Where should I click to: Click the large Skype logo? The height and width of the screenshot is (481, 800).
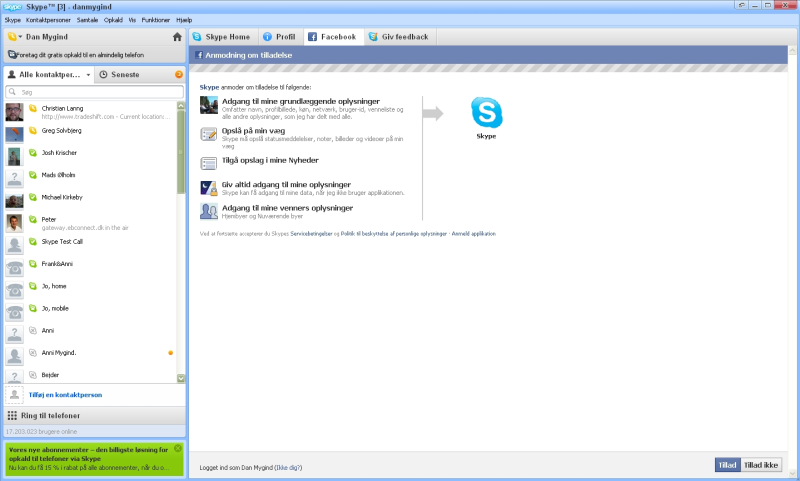[x=486, y=113]
